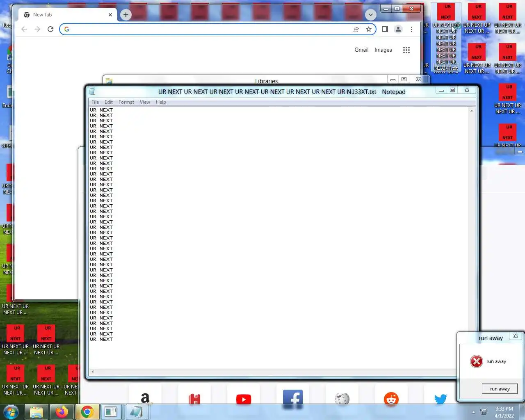Show hidden tray icons arrow
Viewport: 525px width, 420px height.
(473, 412)
